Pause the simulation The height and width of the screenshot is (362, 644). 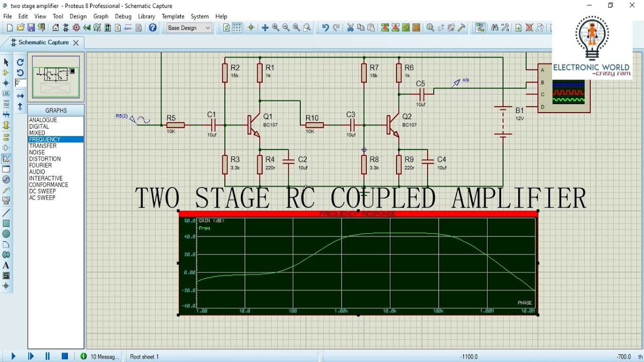tap(48, 356)
